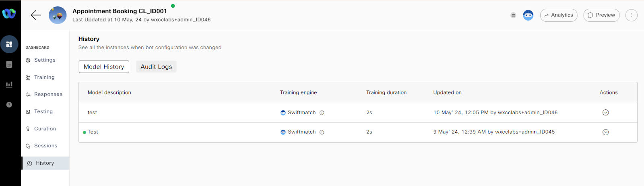644x186 pixels.
Task: Open the three-dot more options menu
Action: [x=631, y=15]
